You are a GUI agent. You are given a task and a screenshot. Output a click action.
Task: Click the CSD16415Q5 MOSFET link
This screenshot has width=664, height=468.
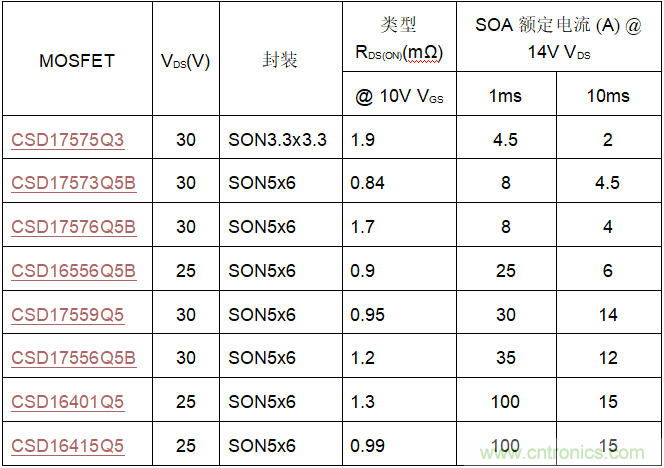click(68, 445)
